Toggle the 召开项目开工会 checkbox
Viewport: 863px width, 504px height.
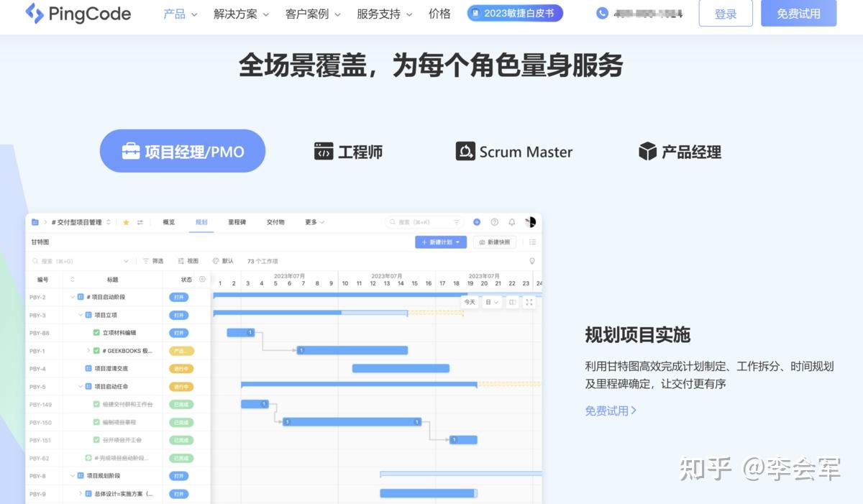96,440
